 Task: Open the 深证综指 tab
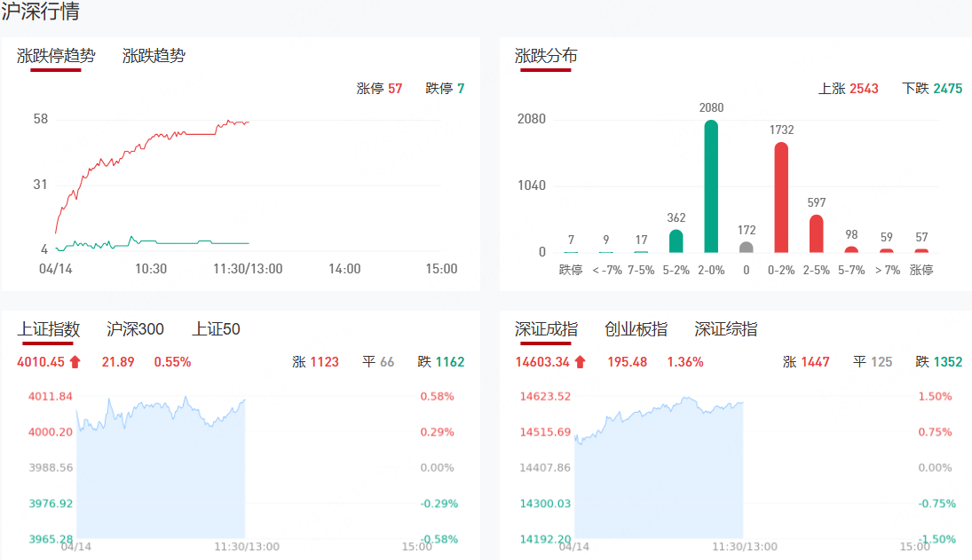(726, 329)
